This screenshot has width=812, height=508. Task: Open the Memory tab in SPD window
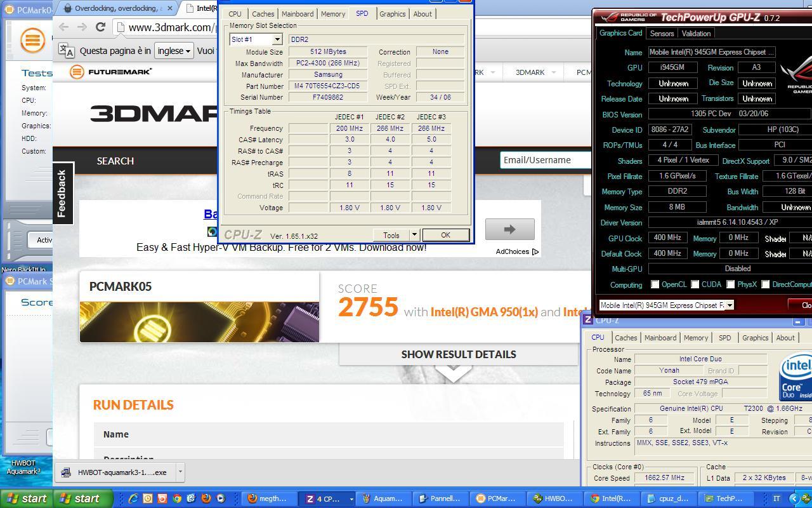333,14
